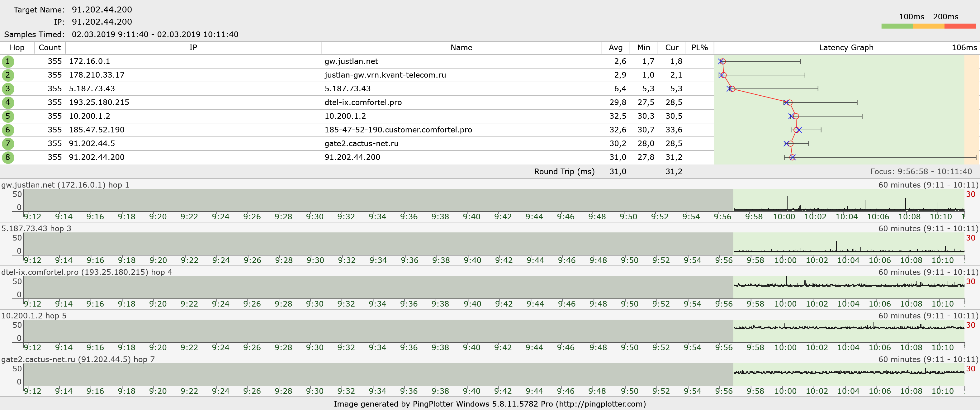Viewport: 980px width, 410px height.
Task: Select hop 1 green circle icon
Action: [7, 61]
